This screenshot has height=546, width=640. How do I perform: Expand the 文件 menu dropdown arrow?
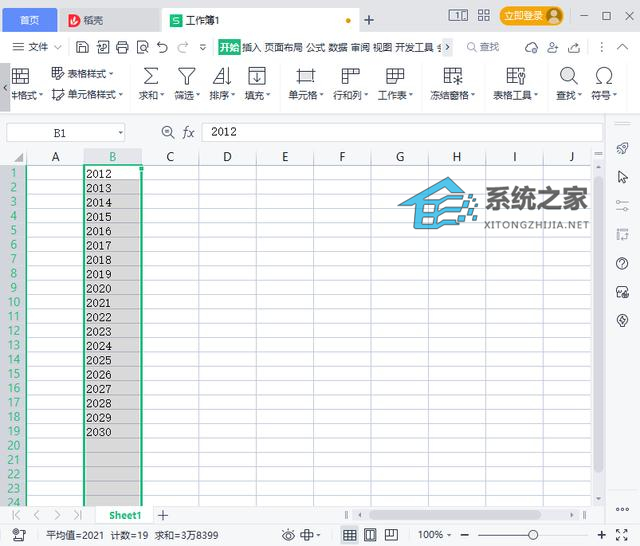(x=58, y=47)
